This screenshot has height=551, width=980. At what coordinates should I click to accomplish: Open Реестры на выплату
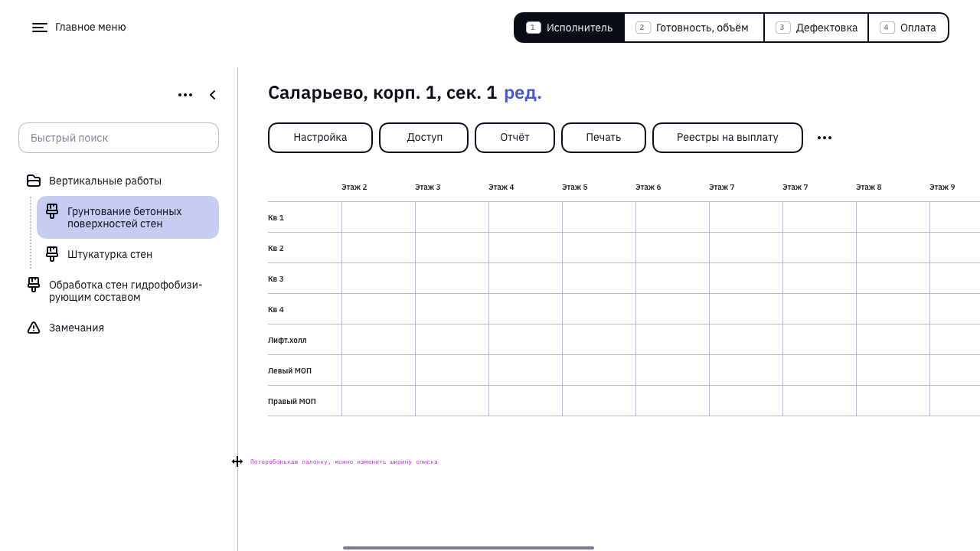[727, 138]
